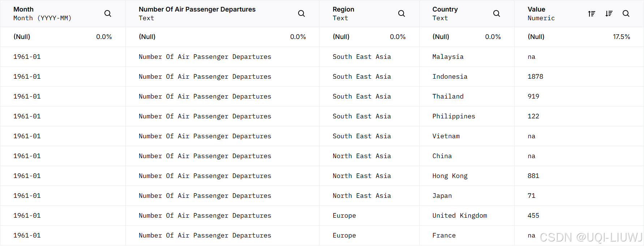The image size is (644, 248).
Task: Click the search icon in Month column
Action: (x=108, y=14)
